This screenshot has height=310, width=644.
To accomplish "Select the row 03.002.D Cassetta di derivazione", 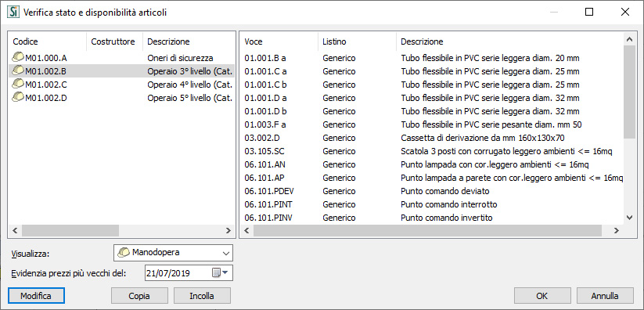I will (431, 138).
